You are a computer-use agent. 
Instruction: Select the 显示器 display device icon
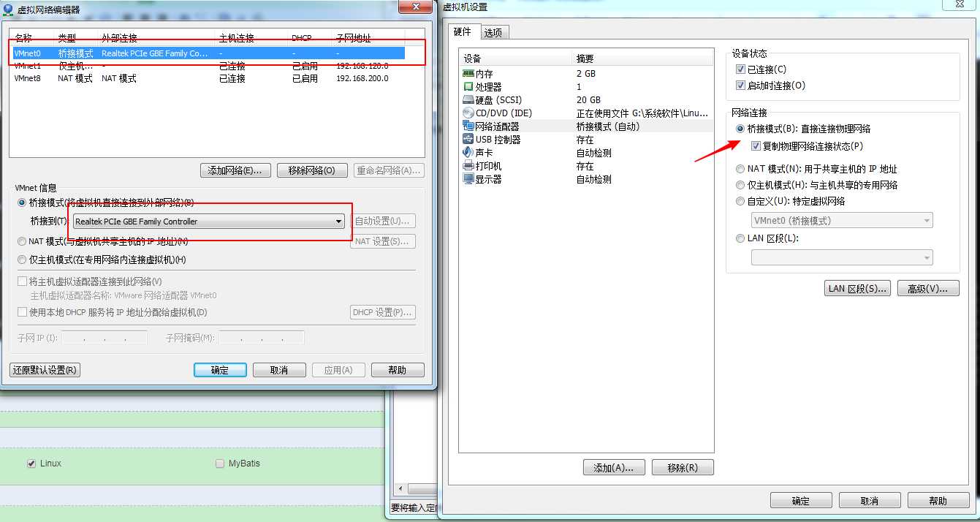click(468, 179)
